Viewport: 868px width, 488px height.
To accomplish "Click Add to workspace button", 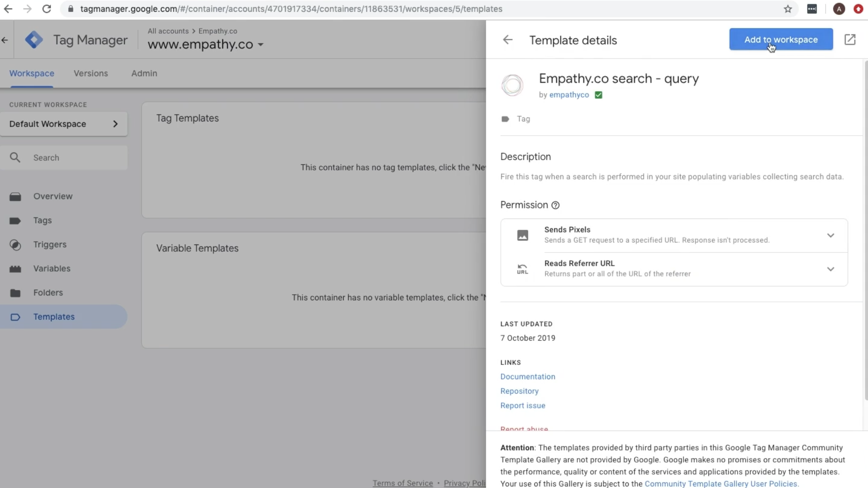I will [x=781, y=39].
